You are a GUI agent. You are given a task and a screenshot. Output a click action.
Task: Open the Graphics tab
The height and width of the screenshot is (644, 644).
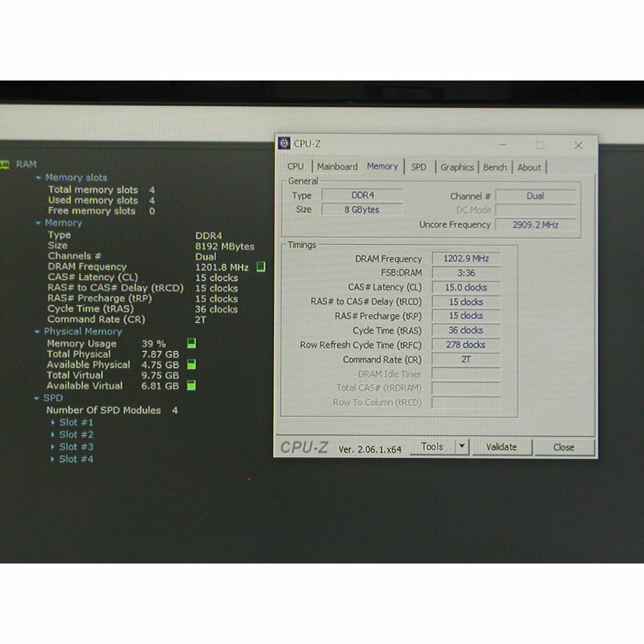click(x=457, y=167)
